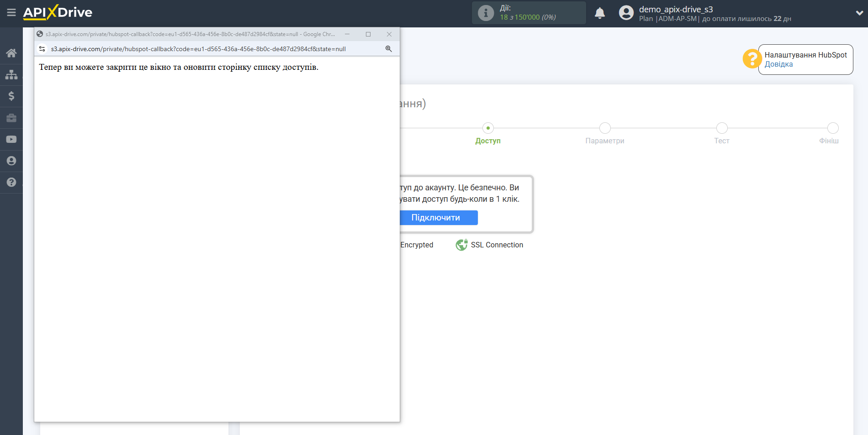Screen dimensions: 868x435
Task: Click the SSL Connection globe icon
Action: tap(461, 245)
